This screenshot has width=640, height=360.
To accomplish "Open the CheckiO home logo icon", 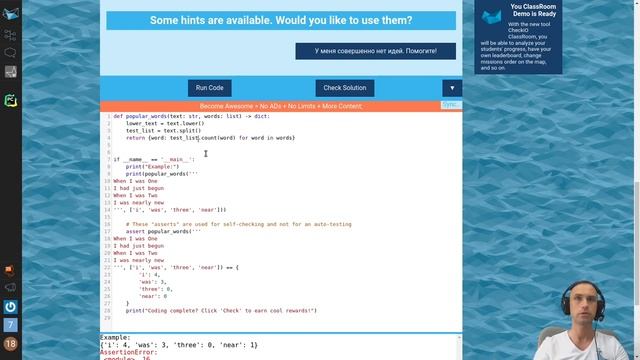I will 11,13.
